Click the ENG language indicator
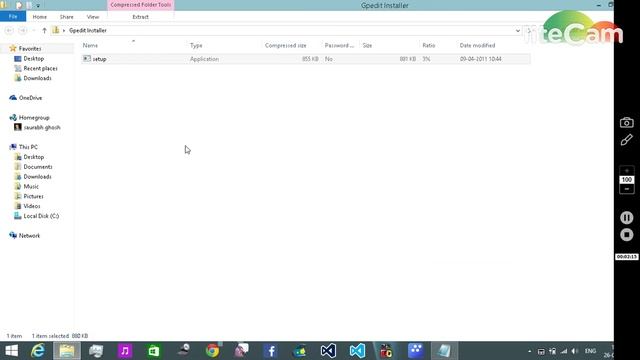 point(590,351)
